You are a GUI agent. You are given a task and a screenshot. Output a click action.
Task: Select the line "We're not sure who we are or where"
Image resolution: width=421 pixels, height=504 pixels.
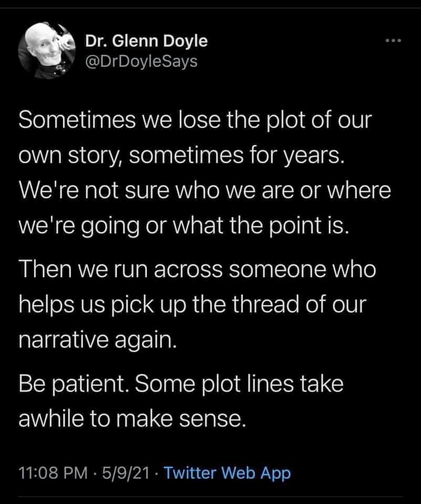(205, 191)
